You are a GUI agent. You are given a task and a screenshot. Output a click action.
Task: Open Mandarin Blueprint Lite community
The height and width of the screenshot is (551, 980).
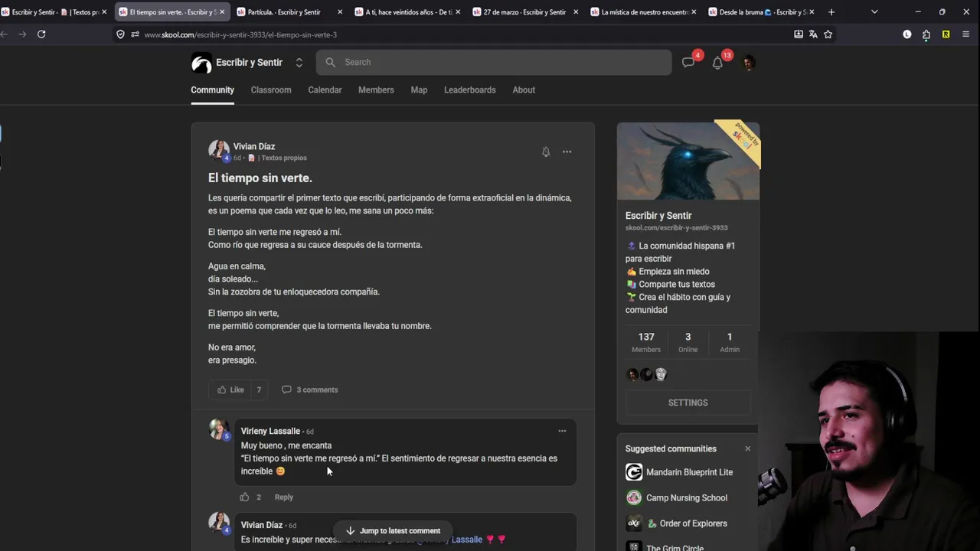689,472
